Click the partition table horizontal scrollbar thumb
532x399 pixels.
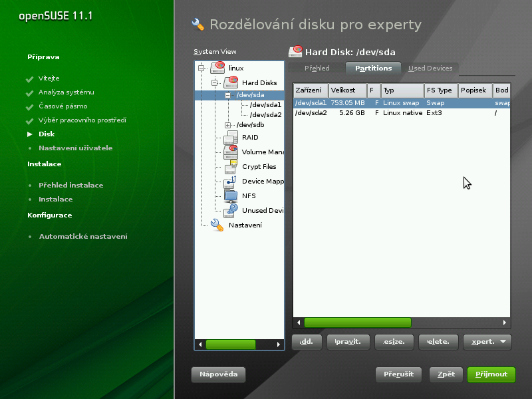tap(358, 323)
